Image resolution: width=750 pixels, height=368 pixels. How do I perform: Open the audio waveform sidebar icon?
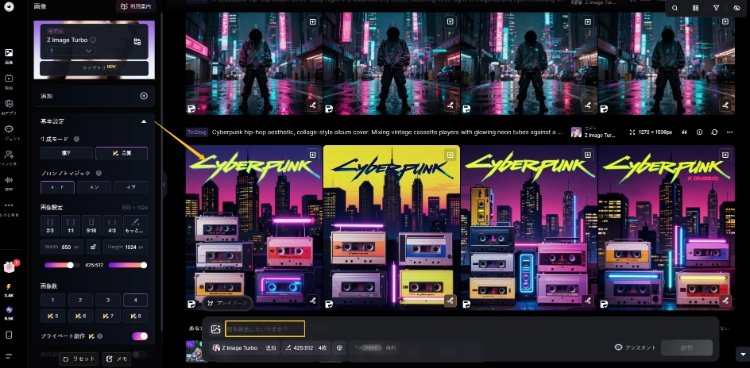(x=9, y=180)
